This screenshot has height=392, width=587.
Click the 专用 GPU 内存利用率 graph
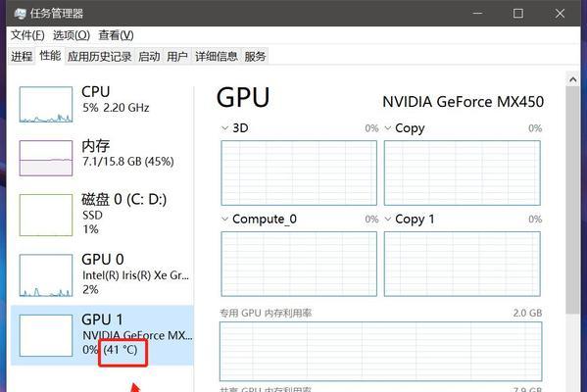(x=381, y=351)
